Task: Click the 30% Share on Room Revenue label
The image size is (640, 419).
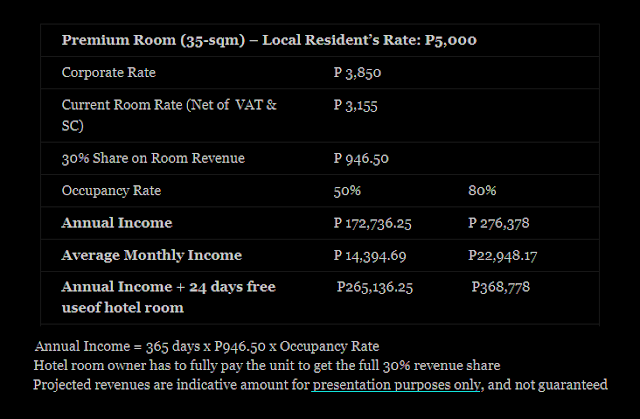Action: (x=153, y=158)
